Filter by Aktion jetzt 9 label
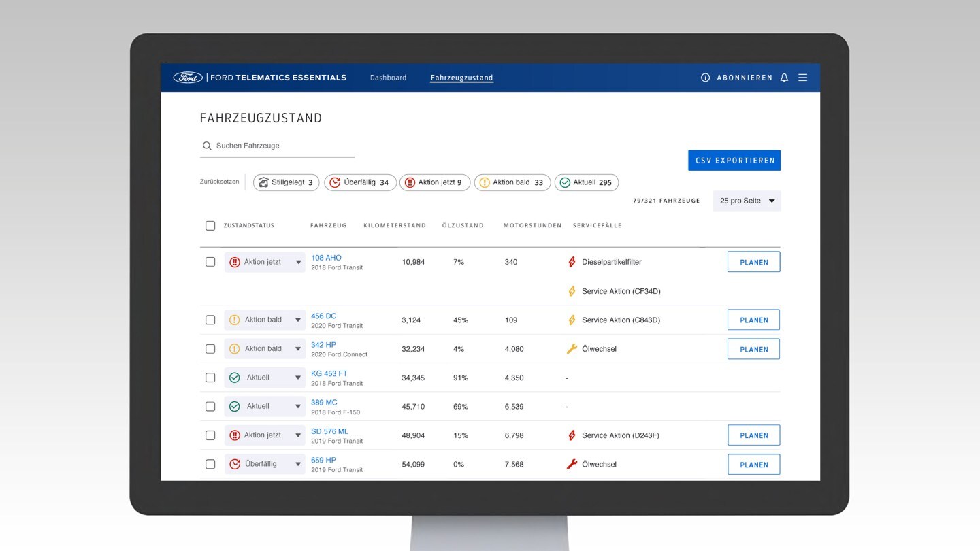 (x=440, y=182)
